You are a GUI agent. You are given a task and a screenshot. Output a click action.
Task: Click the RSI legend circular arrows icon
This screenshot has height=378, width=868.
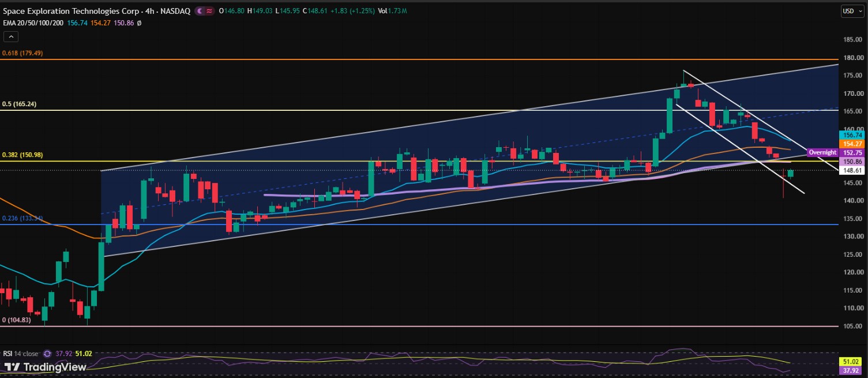(47, 354)
